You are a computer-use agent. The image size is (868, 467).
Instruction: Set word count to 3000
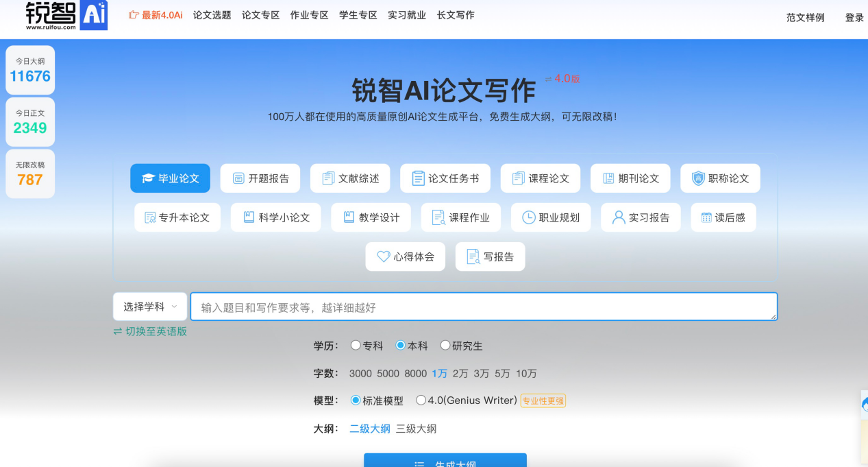pos(360,374)
